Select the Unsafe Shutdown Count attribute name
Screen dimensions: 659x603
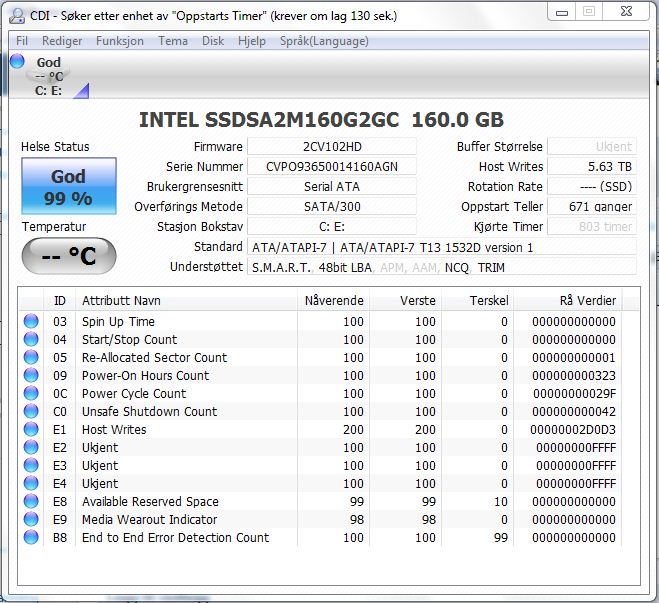click(149, 411)
